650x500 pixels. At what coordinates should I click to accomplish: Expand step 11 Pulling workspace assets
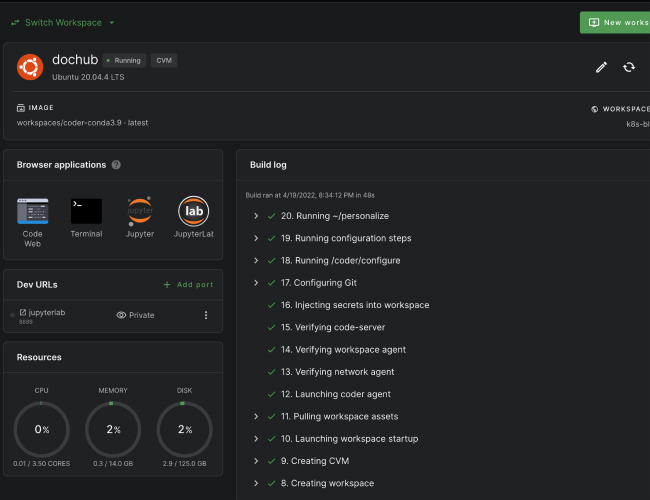[x=256, y=416]
